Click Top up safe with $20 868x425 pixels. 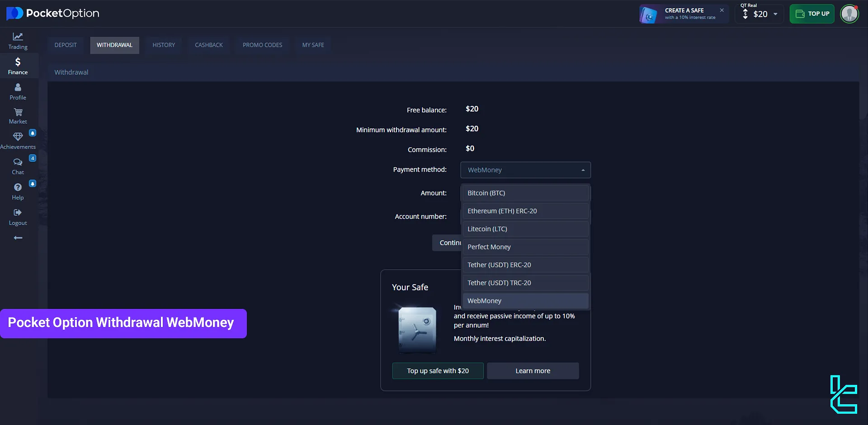click(x=438, y=371)
